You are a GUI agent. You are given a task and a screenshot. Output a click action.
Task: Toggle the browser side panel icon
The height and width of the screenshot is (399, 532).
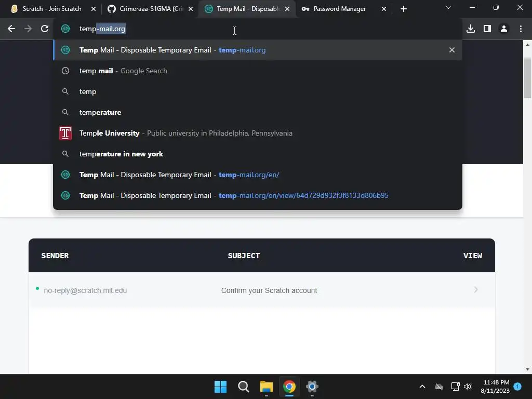(x=487, y=29)
